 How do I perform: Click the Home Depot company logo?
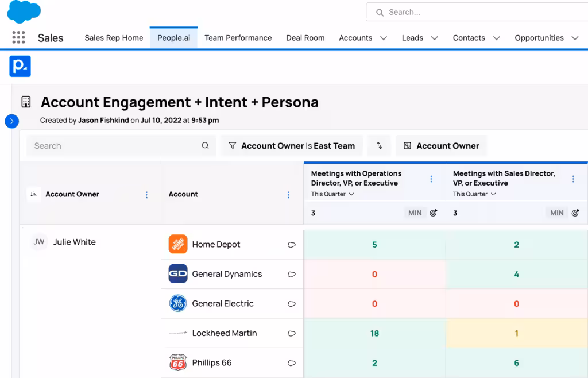(177, 244)
